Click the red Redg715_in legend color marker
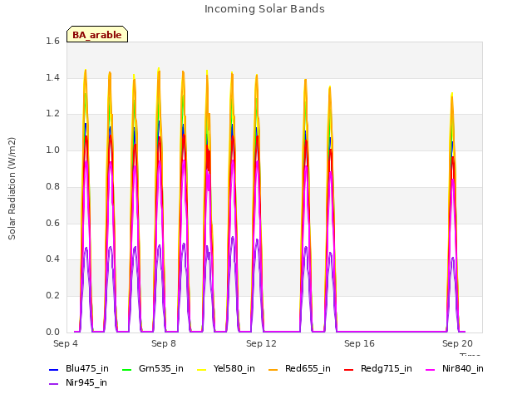The width and height of the screenshot is (532, 399). 348,369
